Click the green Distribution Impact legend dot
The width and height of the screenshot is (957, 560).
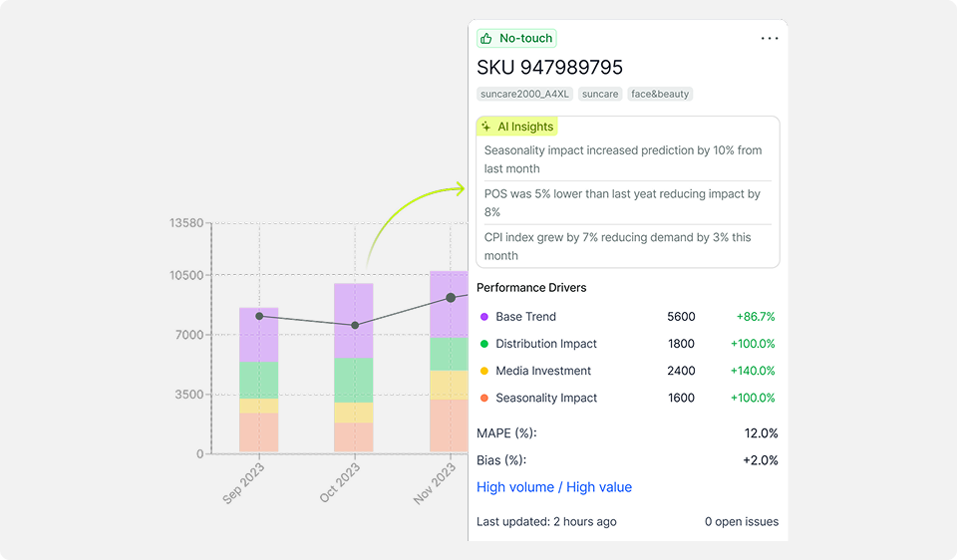click(484, 344)
